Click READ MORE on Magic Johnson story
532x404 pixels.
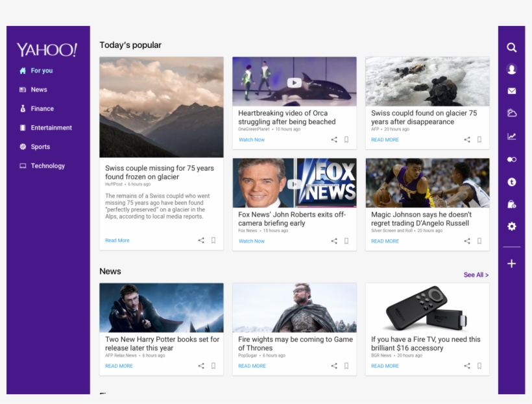tap(385, 241)
